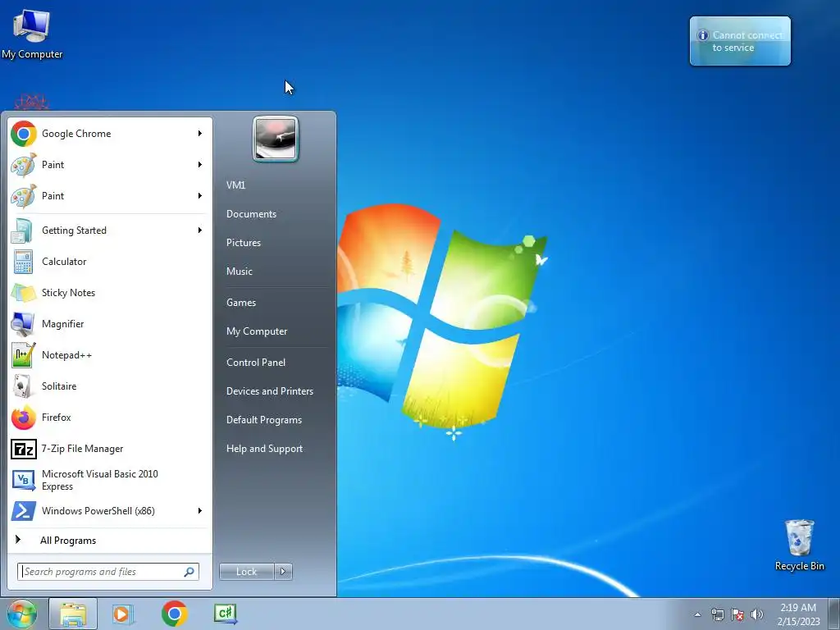Click the Start orb button
Viewport: 840px width, 630px height.
[22, 614]
